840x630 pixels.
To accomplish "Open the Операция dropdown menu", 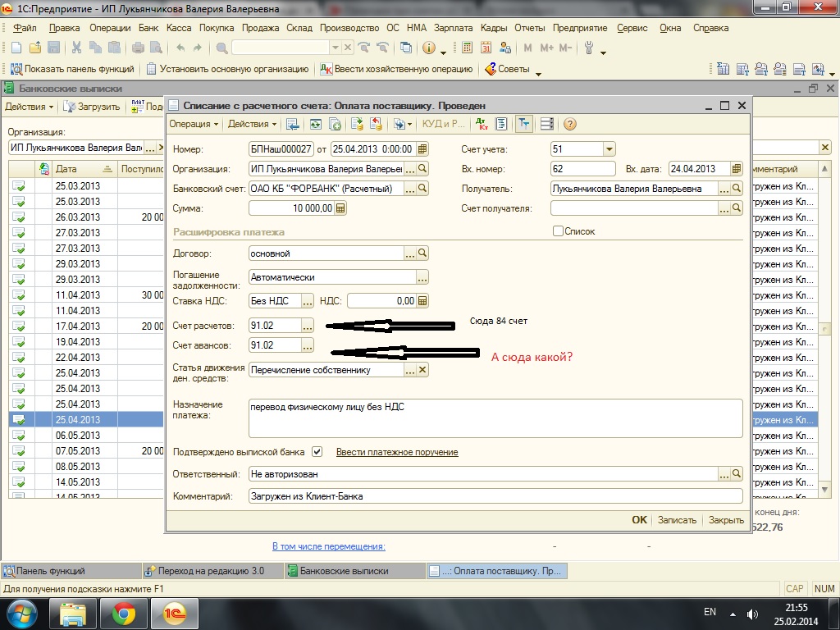I will click(x=194, y=124).
